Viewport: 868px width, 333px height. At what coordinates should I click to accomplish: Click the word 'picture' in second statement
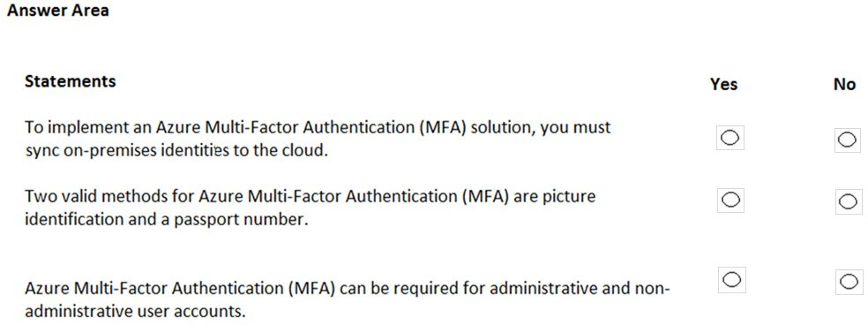[568, 197]
